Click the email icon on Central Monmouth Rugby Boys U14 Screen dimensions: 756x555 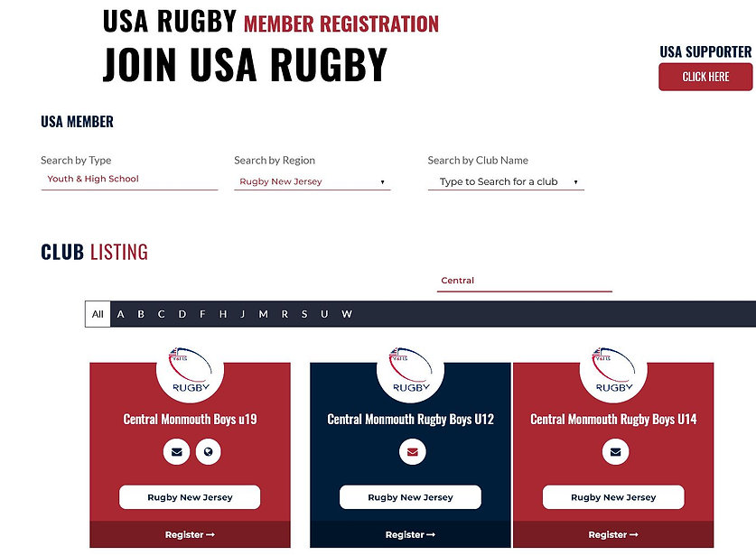tap(613, 450)
